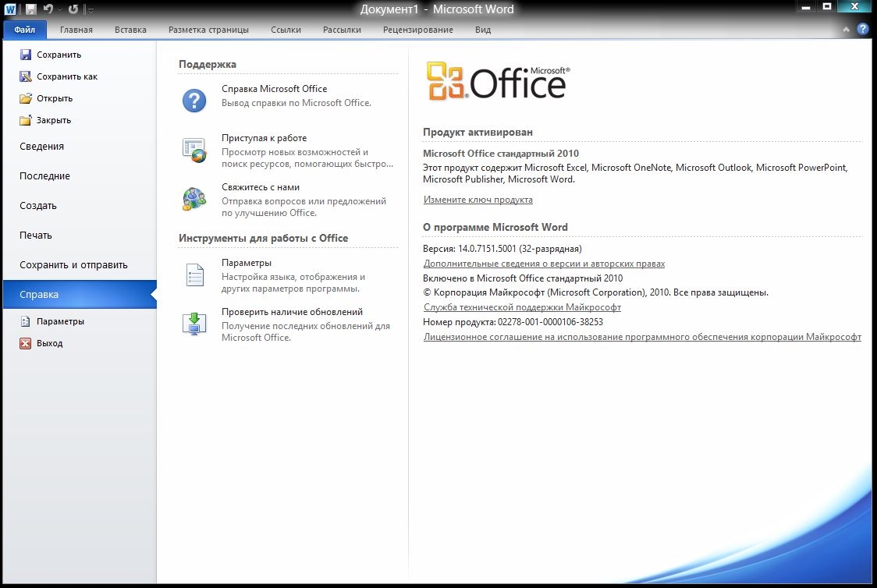
Task: Click the product number 02278-001-0000106-38253
Action: click(x=550, y=322)
